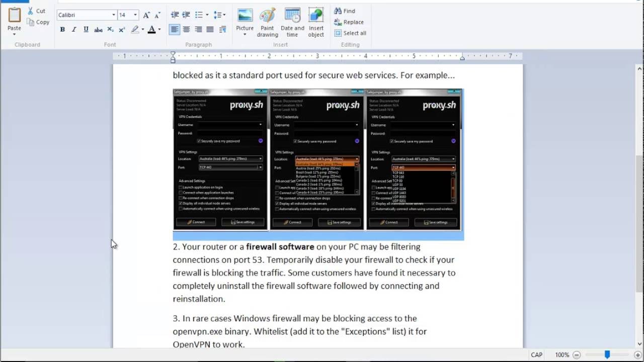Click the 100% zoom level text

(x=562, y=355)
